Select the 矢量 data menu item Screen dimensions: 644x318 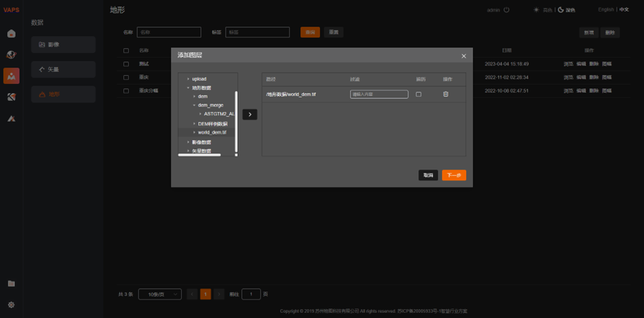pos(63,69)
